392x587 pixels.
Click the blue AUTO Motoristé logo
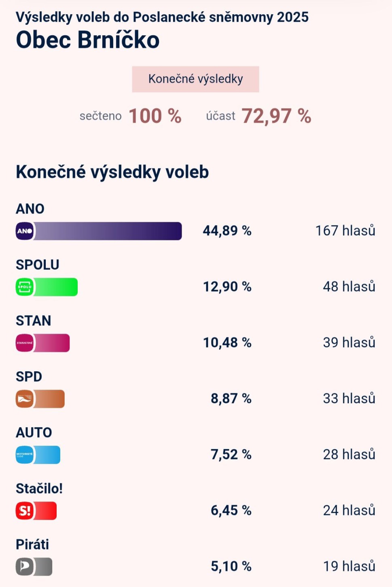click(25, 455)
